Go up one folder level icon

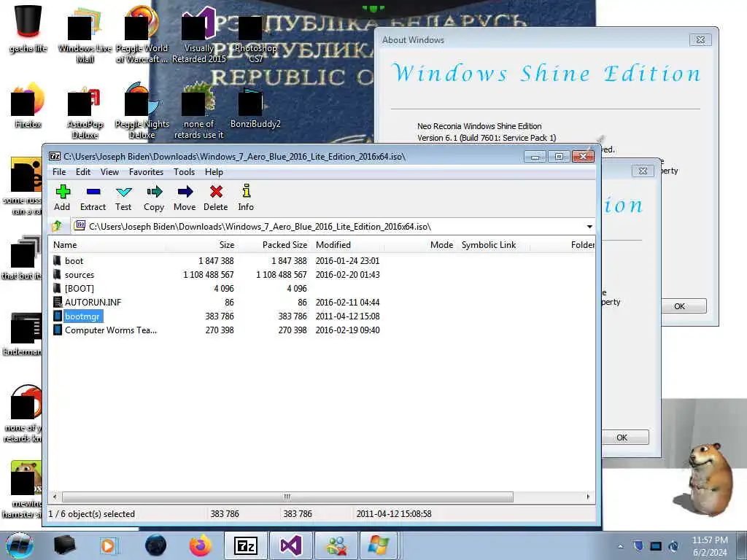click(57, 226)
